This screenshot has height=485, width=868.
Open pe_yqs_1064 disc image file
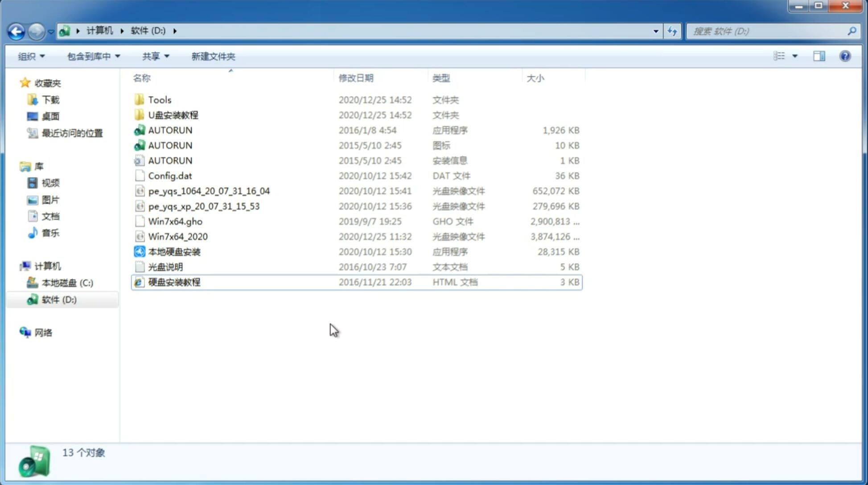tap(209, 191)
